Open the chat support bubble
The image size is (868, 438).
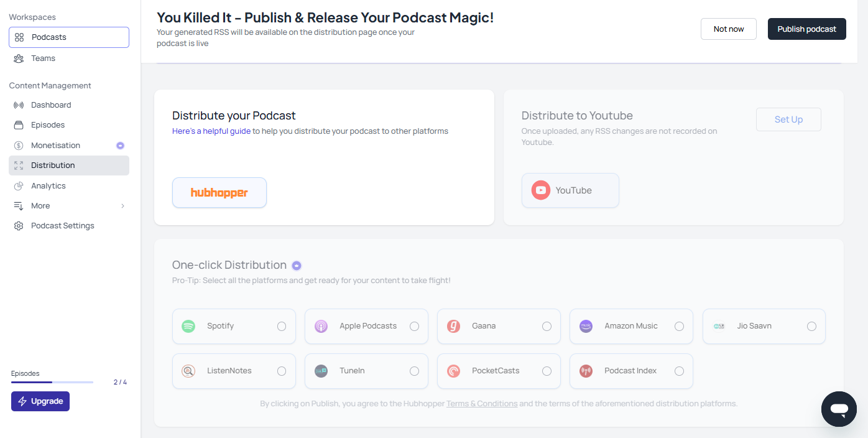[839, 409]
